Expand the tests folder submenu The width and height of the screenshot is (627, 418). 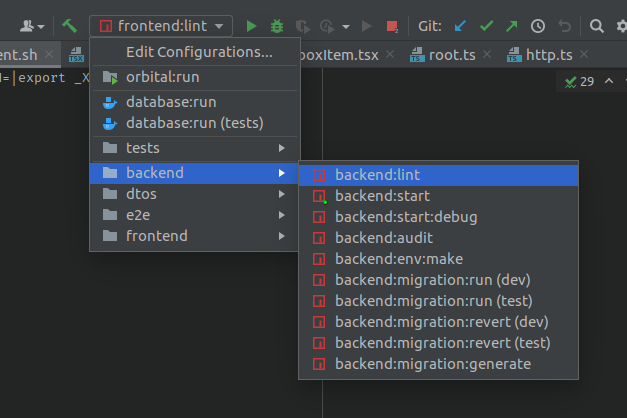click(189, 148)
